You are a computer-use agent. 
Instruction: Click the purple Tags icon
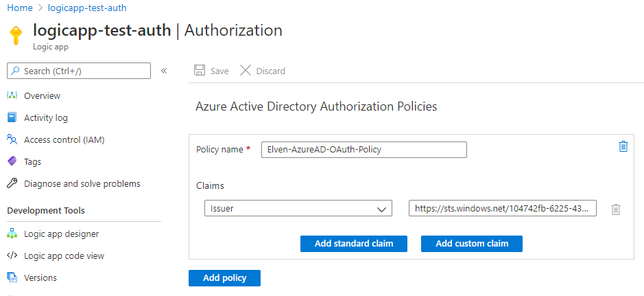point(12,161)
